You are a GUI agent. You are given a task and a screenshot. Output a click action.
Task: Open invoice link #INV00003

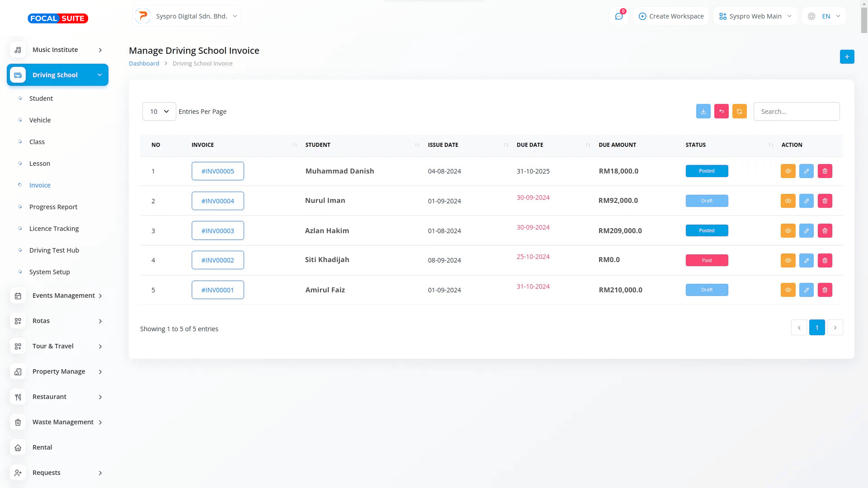217,230
